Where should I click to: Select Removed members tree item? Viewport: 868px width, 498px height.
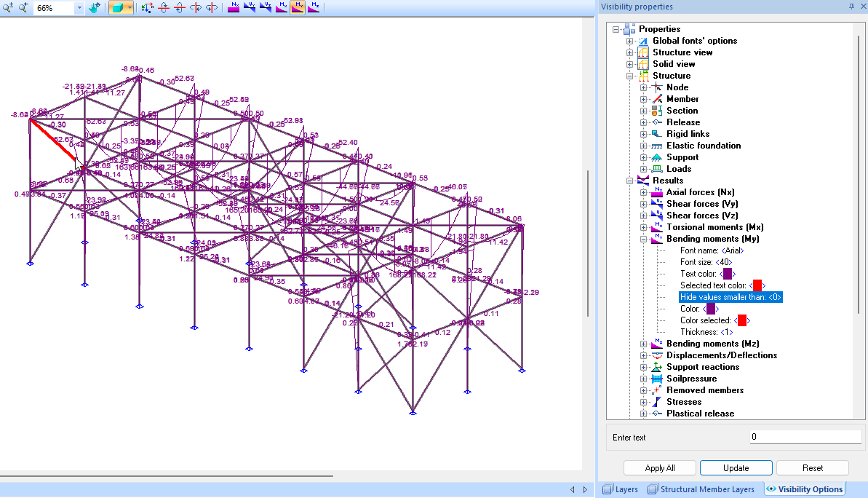[x=705, y=390]
